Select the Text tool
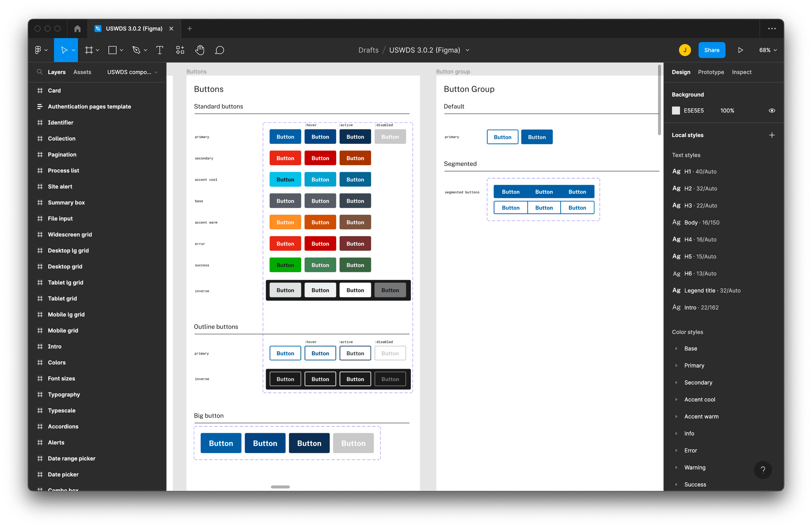 (160, 50)
